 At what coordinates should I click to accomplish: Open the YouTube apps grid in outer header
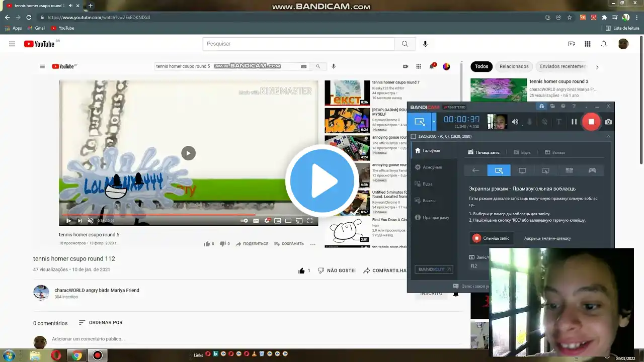pyautogui.click(x=587, y=44)
